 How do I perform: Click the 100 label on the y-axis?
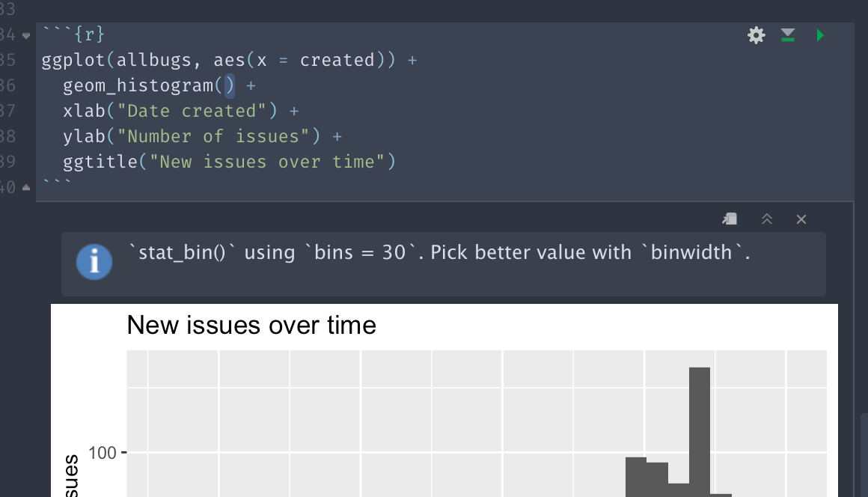tap(105, 452)
